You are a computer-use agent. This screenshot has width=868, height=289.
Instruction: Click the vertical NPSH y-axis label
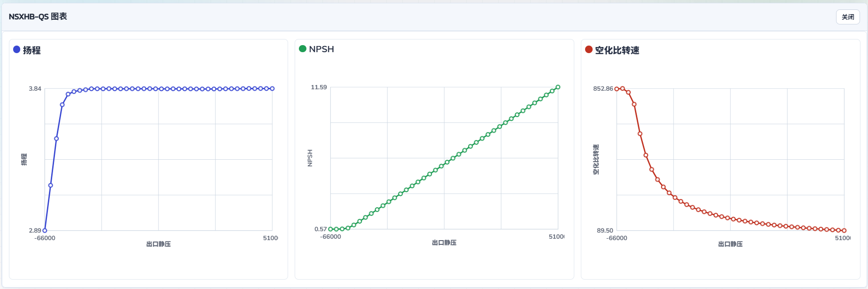tap(310, 158)
